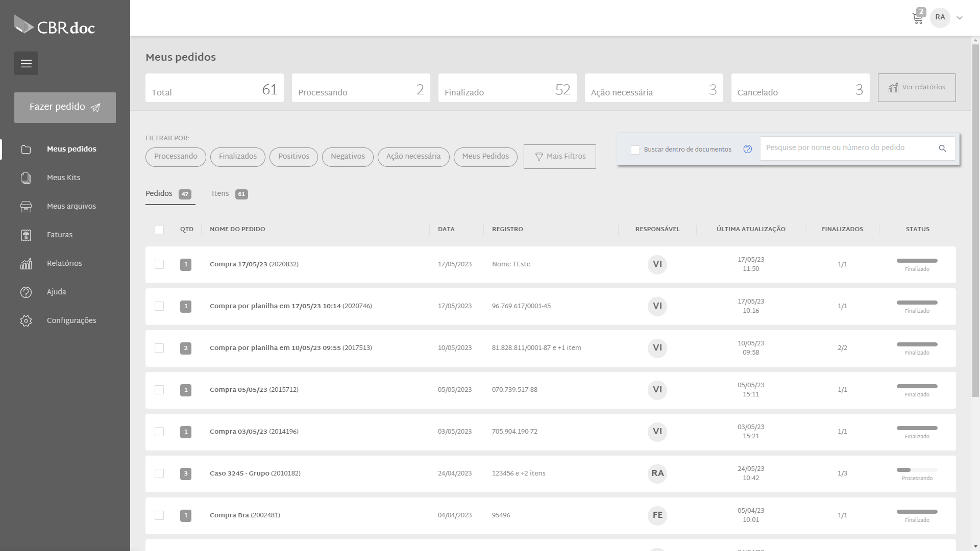Sort by DATA column header
The image size is (980, 551).
(x=446, y=229)
